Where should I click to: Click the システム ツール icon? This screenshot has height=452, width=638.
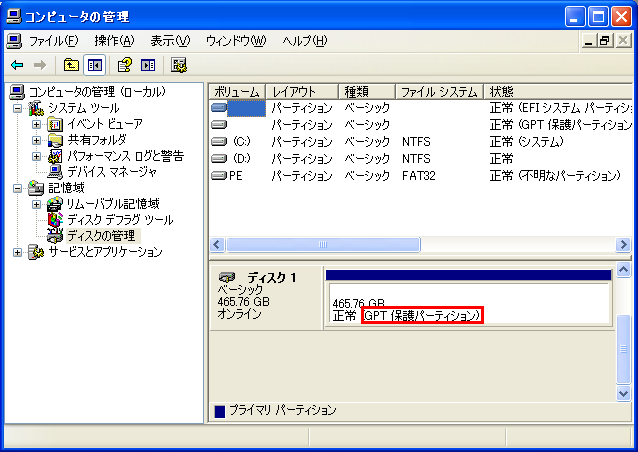coord(36,108)
